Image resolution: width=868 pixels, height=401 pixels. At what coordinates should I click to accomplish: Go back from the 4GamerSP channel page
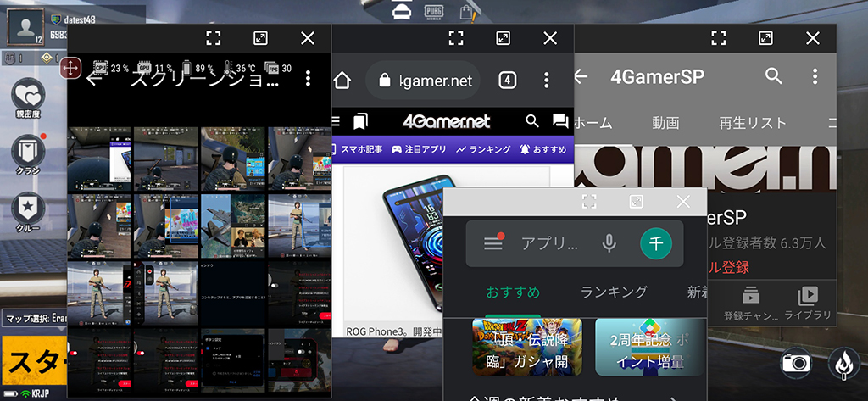[x=580, y=76]
